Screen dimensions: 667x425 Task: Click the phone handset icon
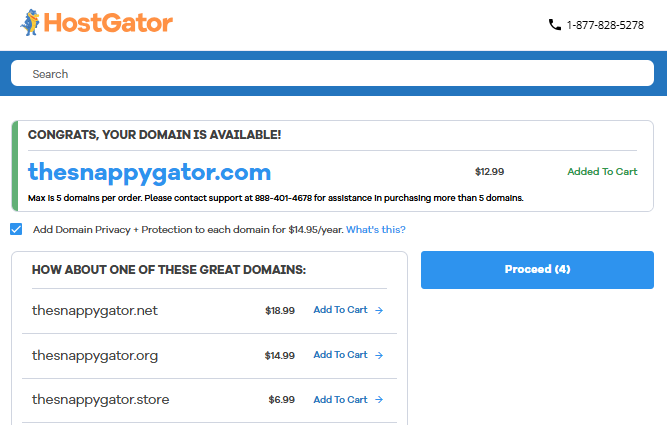pyautogui.click(x=555, y=25)
